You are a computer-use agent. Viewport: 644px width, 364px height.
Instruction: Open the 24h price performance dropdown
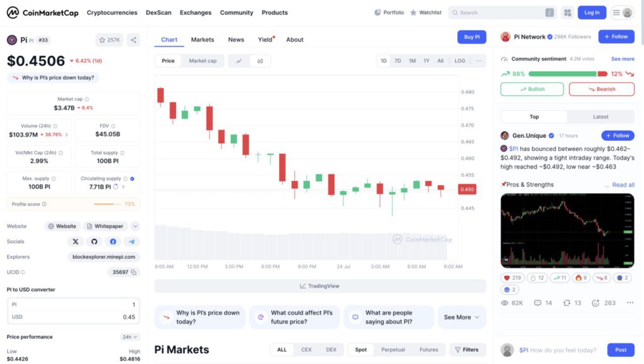click(x=130, y=337)
